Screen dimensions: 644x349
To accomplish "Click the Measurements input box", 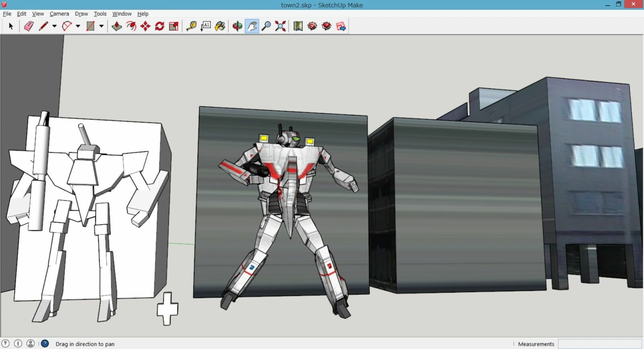I will point(600,344).
